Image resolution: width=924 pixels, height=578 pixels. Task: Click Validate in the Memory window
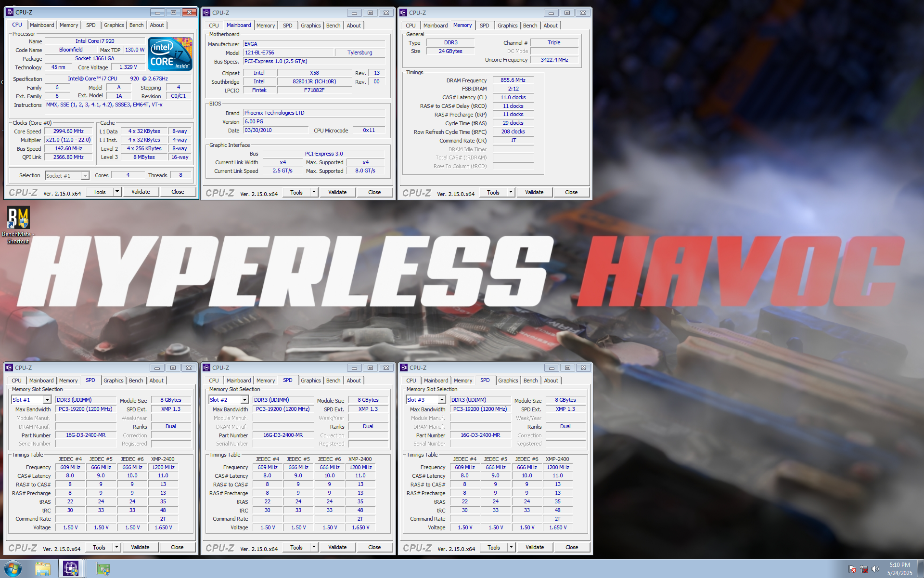[x=534, y=192]
